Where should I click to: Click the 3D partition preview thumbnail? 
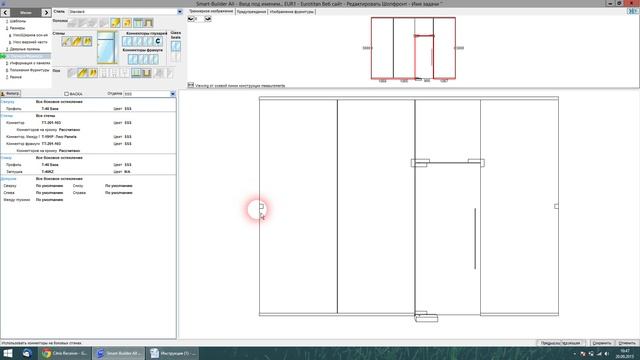[413, 48]
